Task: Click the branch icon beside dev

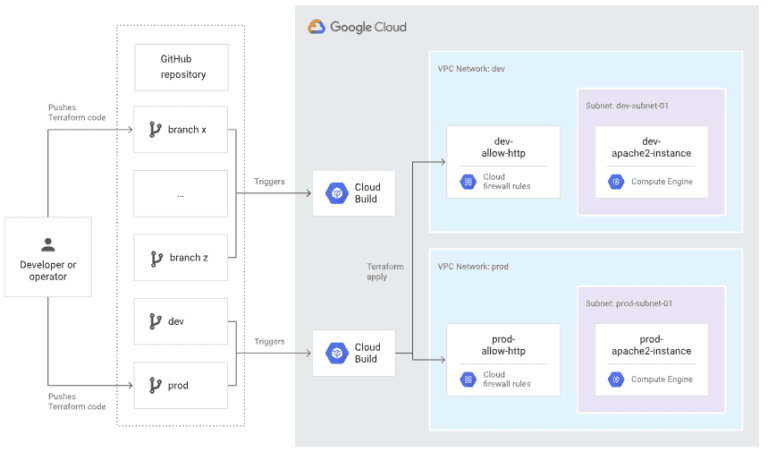Action: click(x=155, y=322)
